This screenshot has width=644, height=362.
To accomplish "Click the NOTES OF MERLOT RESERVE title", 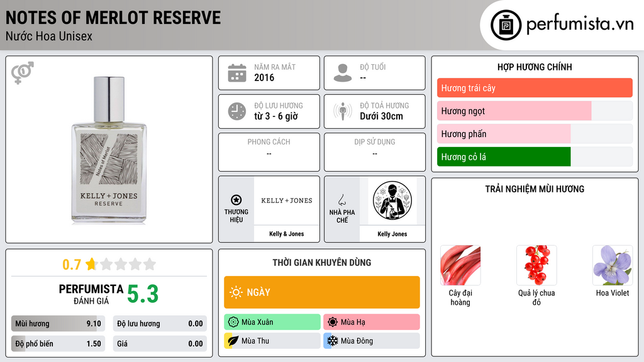I will coord(113,18).
